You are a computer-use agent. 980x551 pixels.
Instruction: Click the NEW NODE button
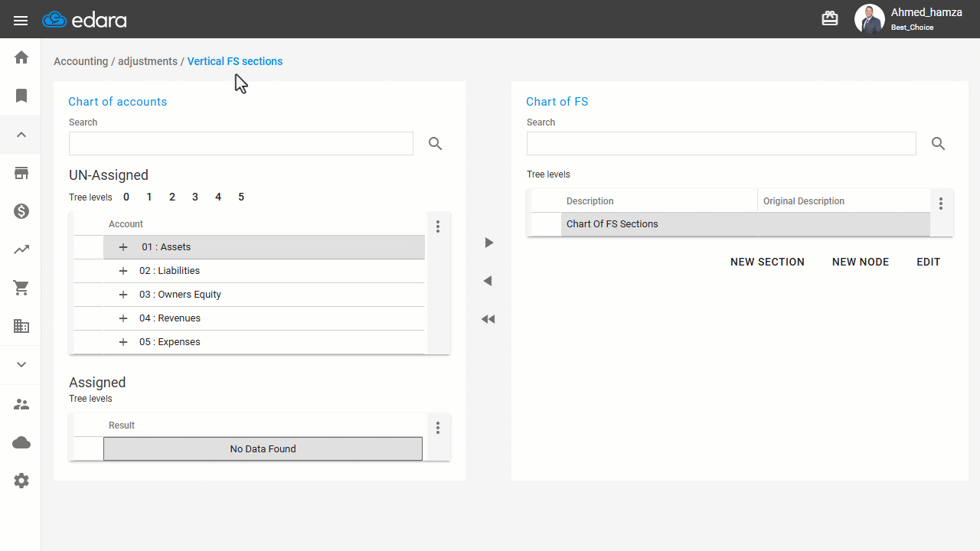click(x=861, y=262)
